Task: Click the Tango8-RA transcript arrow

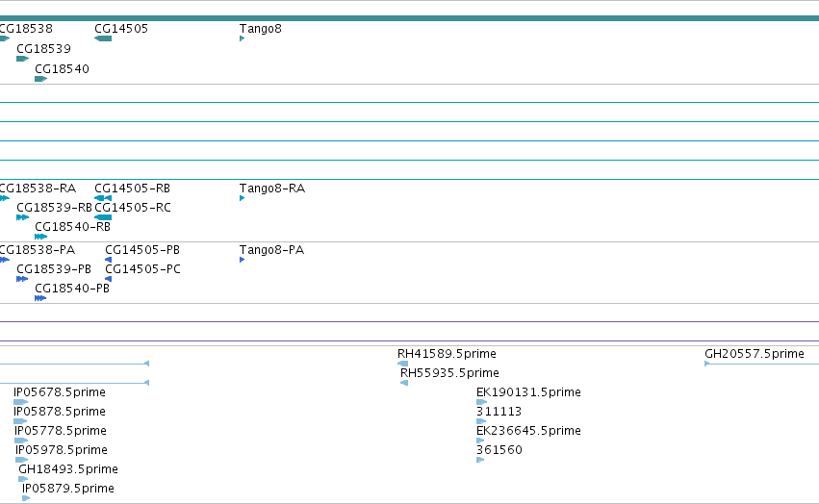Action: [x=242, y=198]
